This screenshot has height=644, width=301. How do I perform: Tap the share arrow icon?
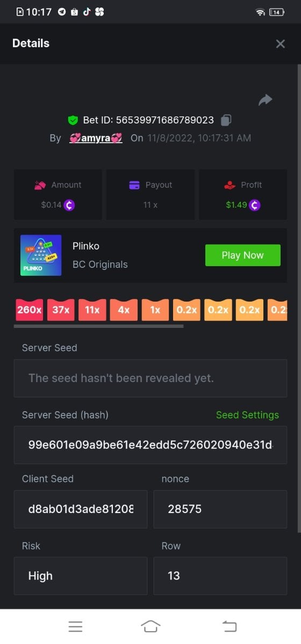coord(266,100)
